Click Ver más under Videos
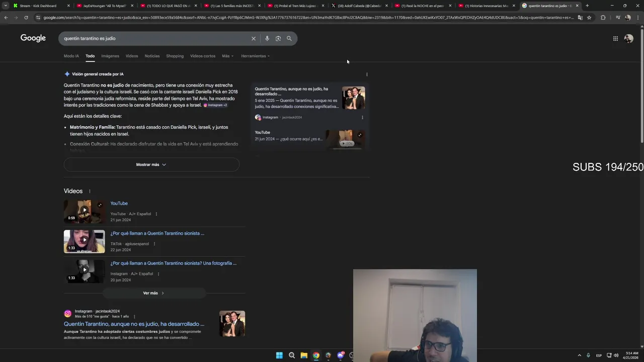The height and width of the screenshot is (362, 644). [154, 293]
